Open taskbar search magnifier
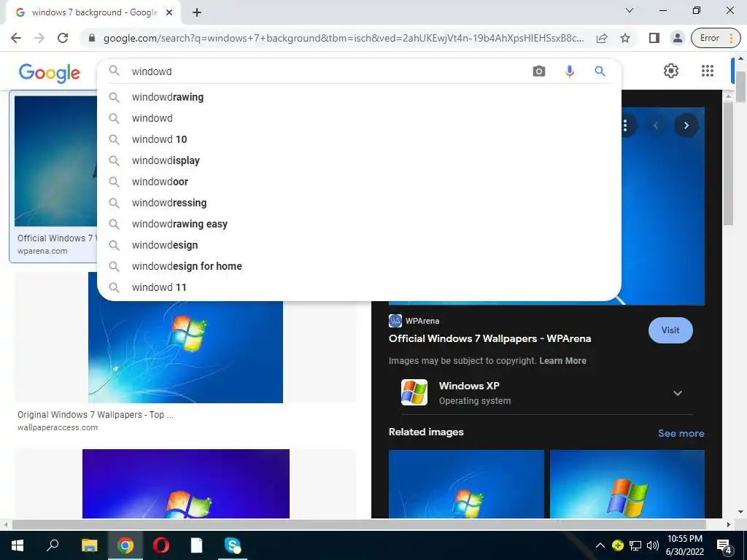The image size is (747, 560). pyautogui.click(x=53, y=545)
